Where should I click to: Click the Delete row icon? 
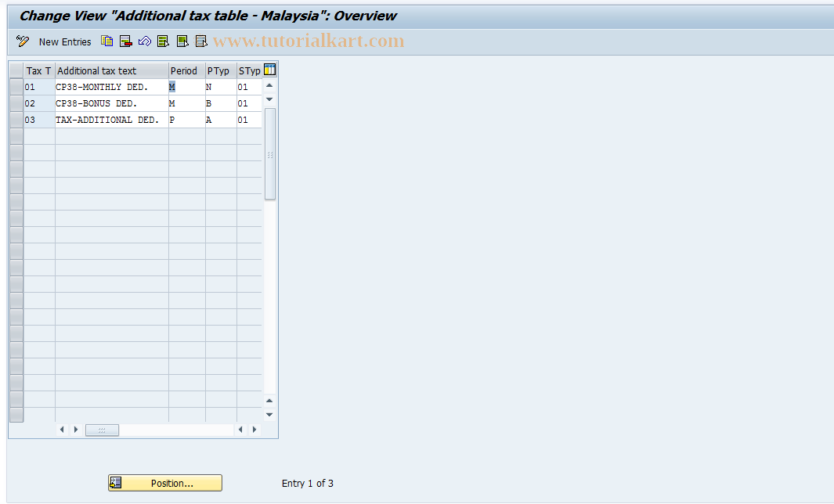click(x=126, y=41)
